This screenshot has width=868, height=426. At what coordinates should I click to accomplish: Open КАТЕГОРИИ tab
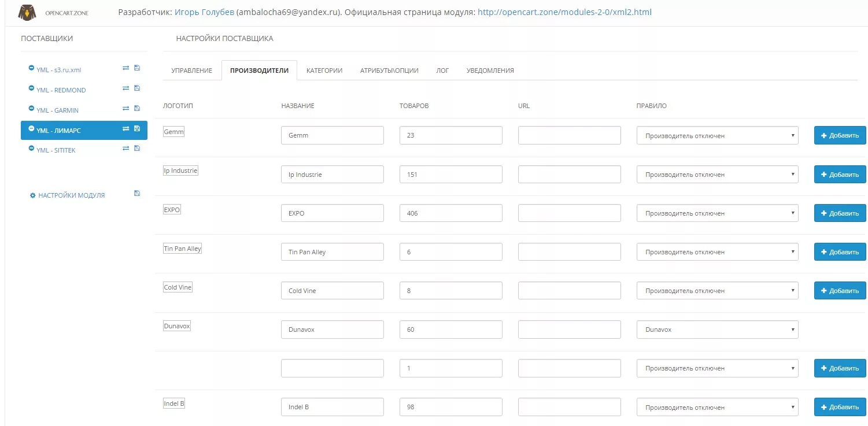[x=324, y=71]
